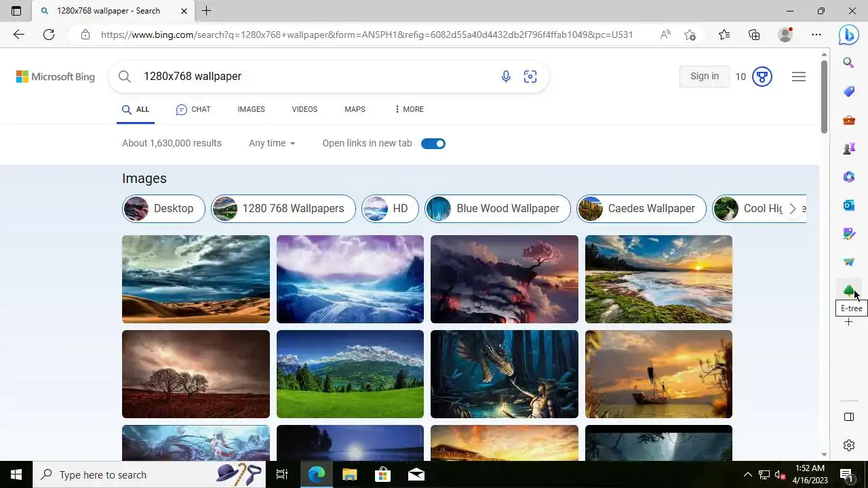Open the Windows Start menu
868x488 pixels.
(16, 474)
